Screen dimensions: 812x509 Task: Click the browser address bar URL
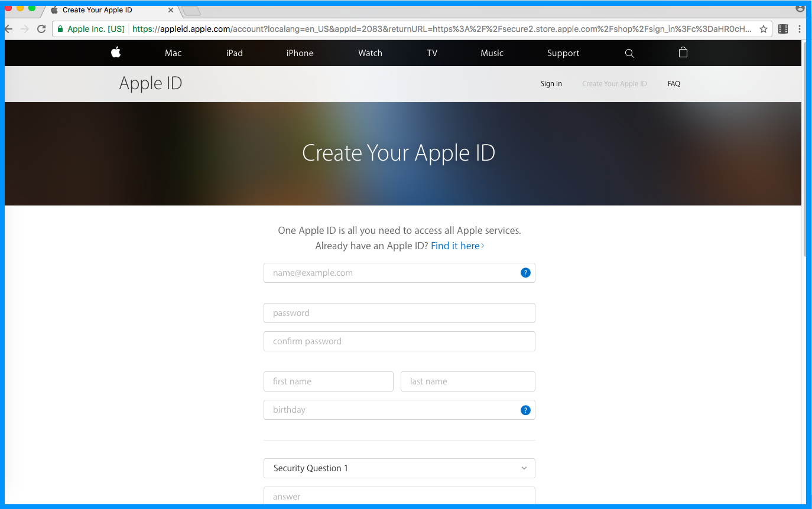point(442,29)
